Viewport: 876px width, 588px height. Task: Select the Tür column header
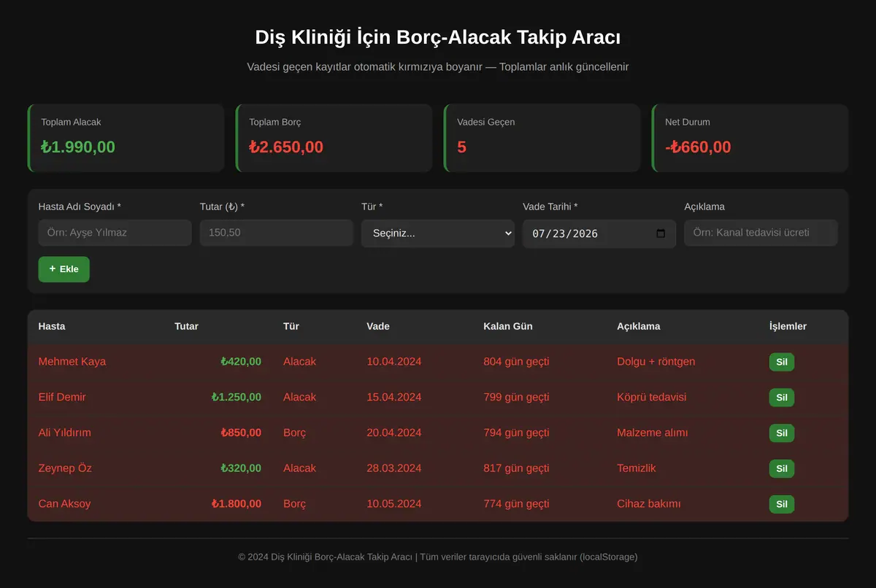click(291, 326)
